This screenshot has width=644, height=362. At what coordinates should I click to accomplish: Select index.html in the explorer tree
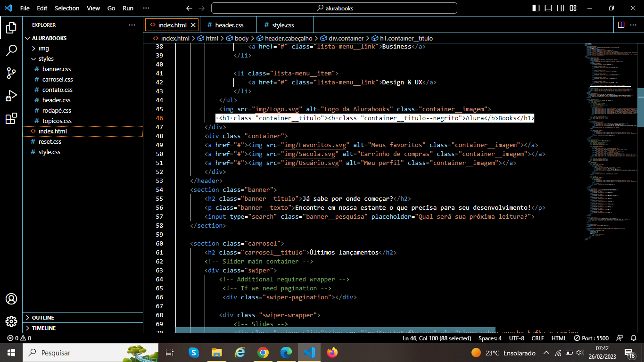[x=83, y=132]
